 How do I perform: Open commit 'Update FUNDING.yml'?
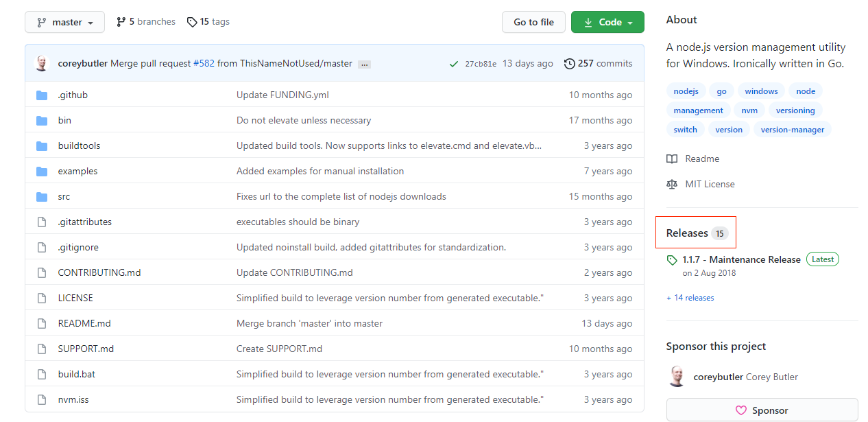tap(282, 95)
